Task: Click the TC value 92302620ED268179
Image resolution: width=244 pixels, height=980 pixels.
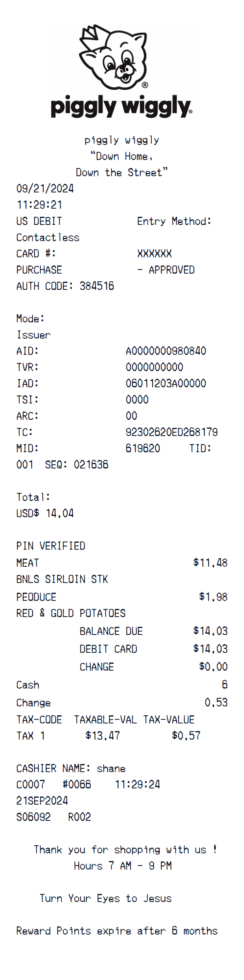Action: click(x=172, y=432)
